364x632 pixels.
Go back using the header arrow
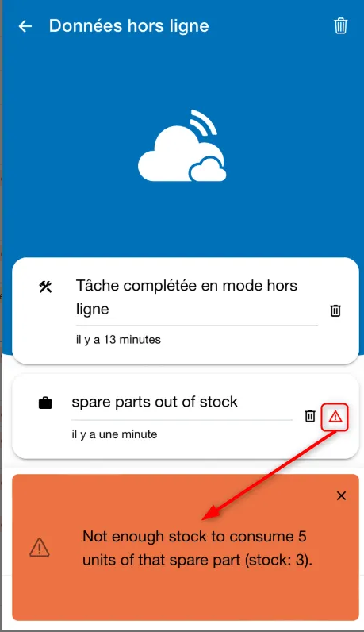pos(25,26)
